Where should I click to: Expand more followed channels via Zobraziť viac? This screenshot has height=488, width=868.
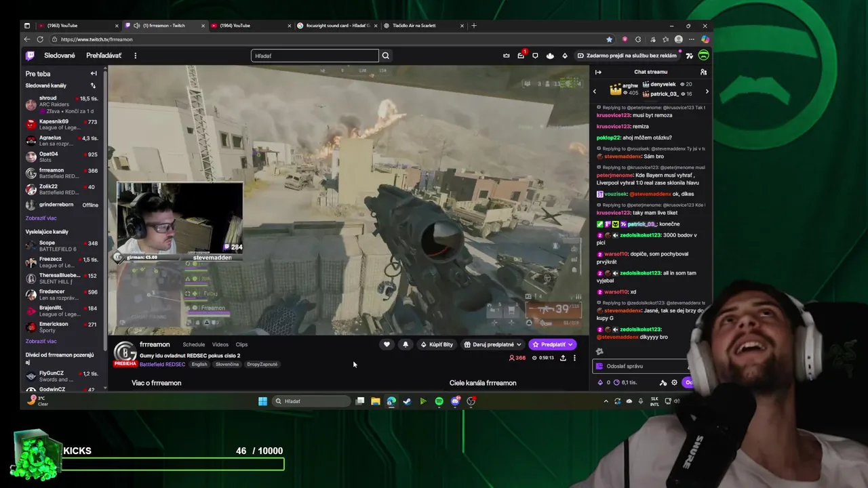(41, 218)
